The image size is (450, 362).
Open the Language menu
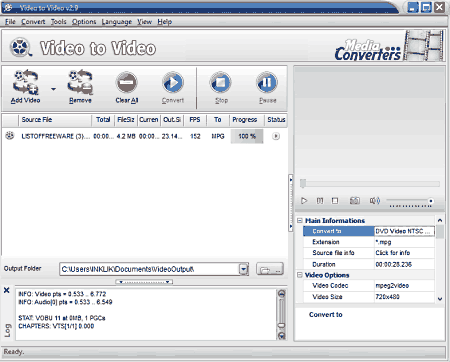pos(117,22)
